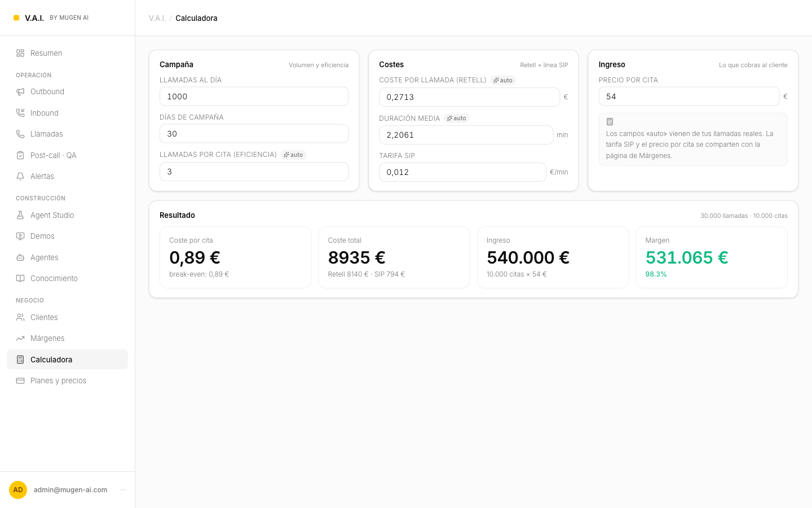
Task: Click the Márgenes trend icon
Action: 20,338
